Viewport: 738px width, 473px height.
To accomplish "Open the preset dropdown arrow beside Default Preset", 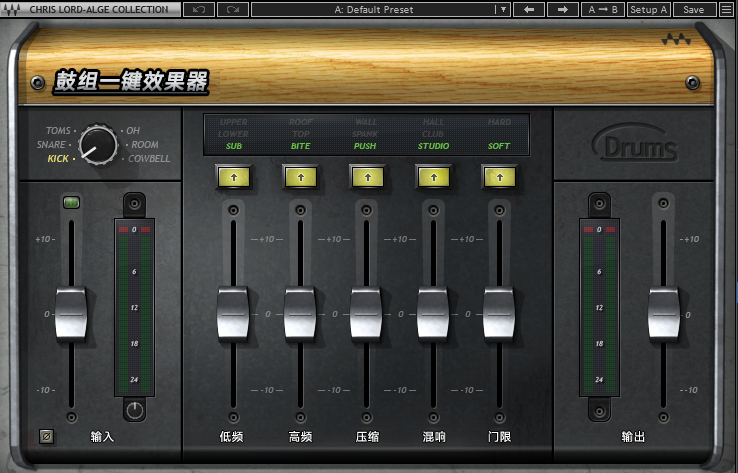I will 503,9.
